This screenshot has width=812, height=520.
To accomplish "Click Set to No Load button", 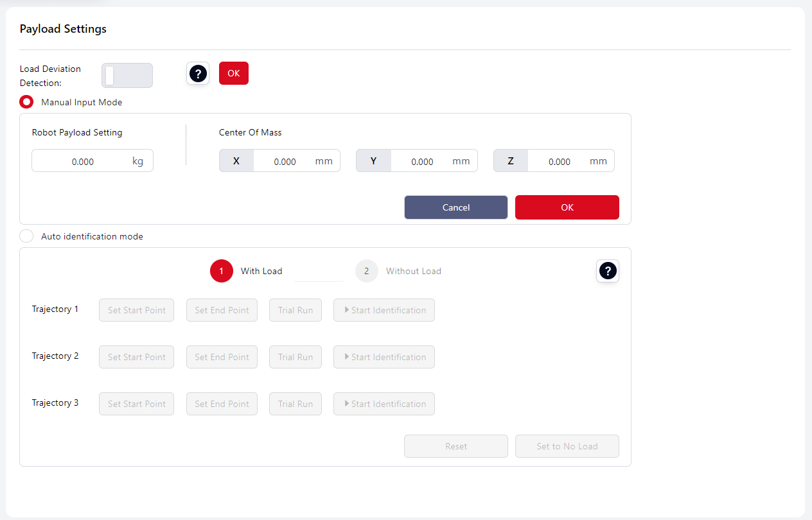I will pos(567,446).
